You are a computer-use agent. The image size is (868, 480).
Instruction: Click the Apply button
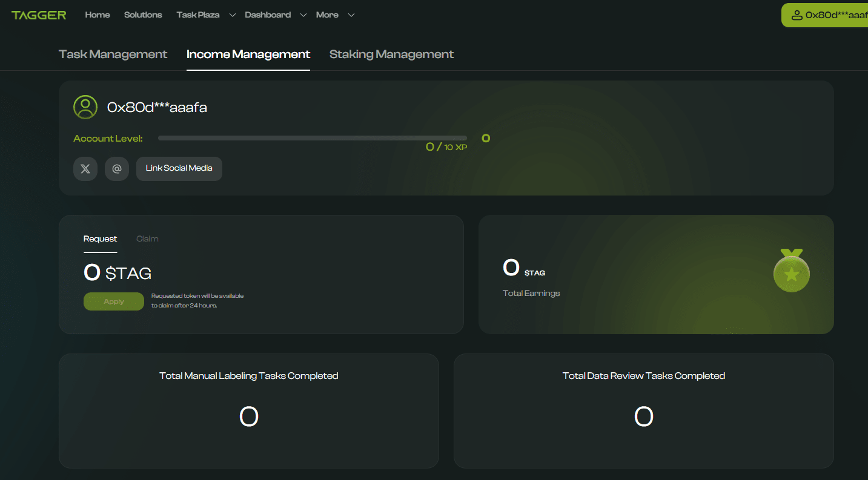114,301
